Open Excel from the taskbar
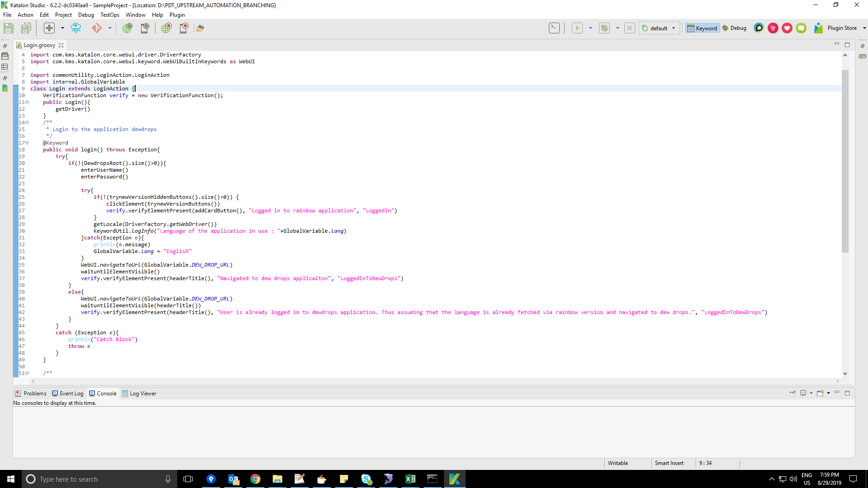Screen dimensions: 868x488 tap(410, 479)
